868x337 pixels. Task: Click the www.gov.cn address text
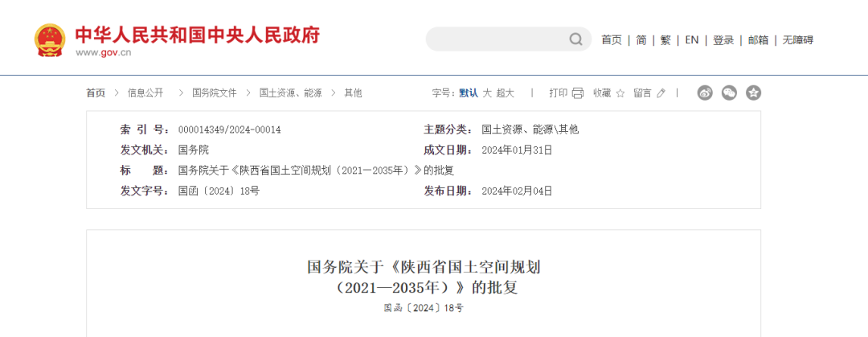pyautogui.click(x=104, y=53)
